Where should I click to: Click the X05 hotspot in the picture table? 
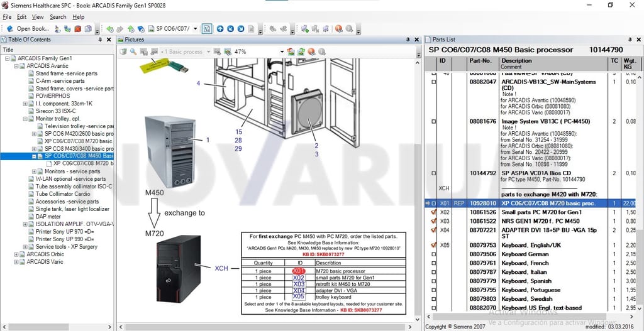[x=299, y=296]
